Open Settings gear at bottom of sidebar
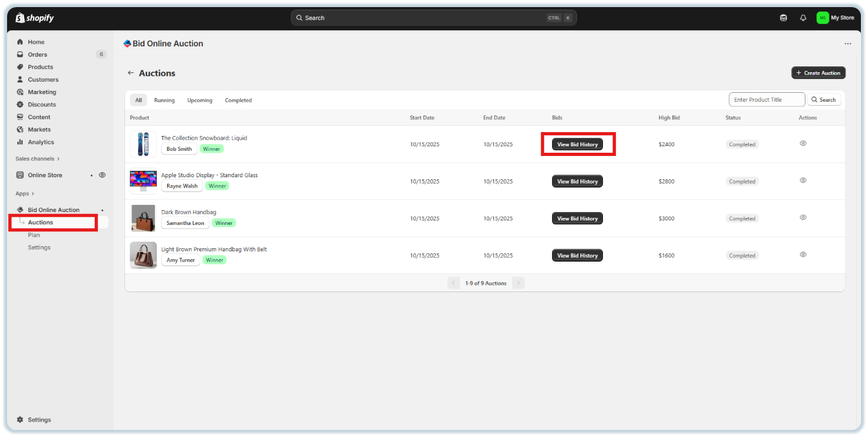 point(39,420)
